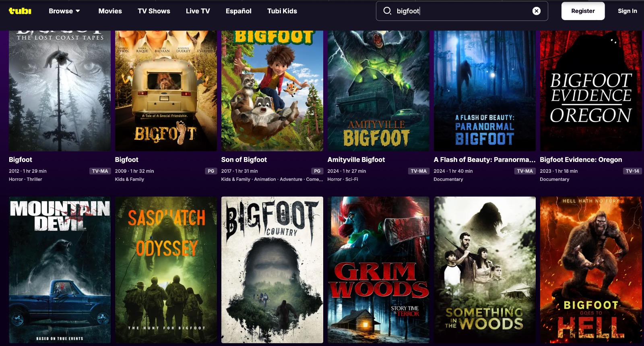Click the Register button
Screen dimensions: 644x346
click(x=583, y=11)
